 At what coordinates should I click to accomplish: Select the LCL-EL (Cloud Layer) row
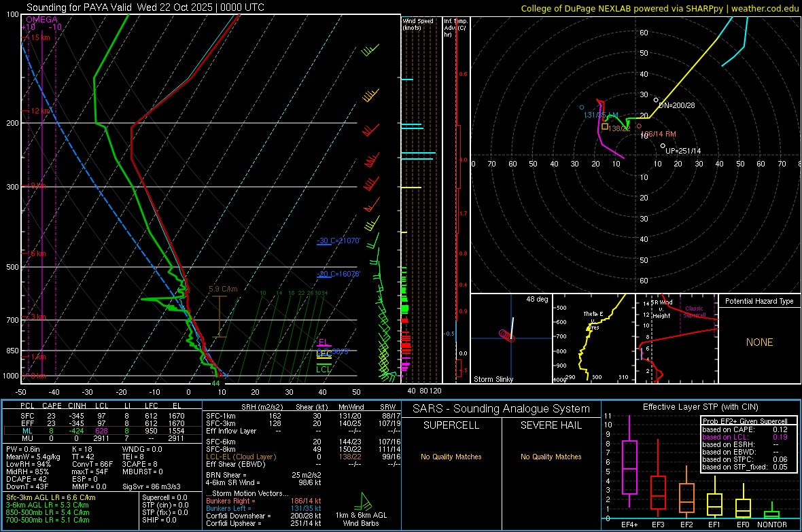point(303,457)
